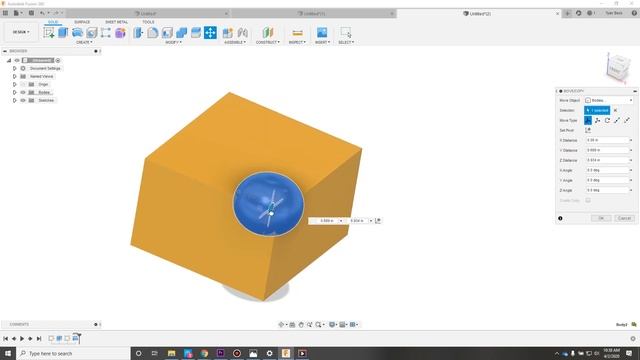Click the Insert image icon
Screen dimensions: 640x360
tap(322, 33)
